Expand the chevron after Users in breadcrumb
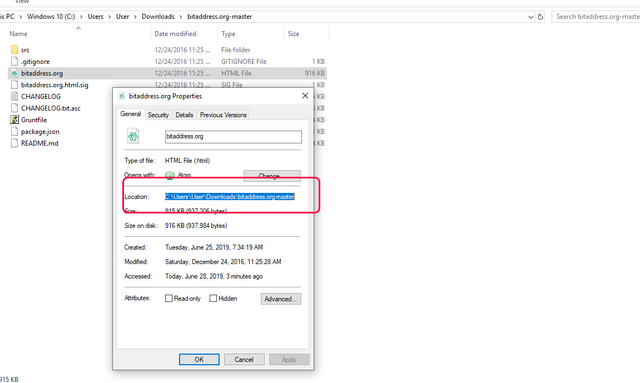The width and height of the screenshot is (640, 383). click(x=110, y=17)
